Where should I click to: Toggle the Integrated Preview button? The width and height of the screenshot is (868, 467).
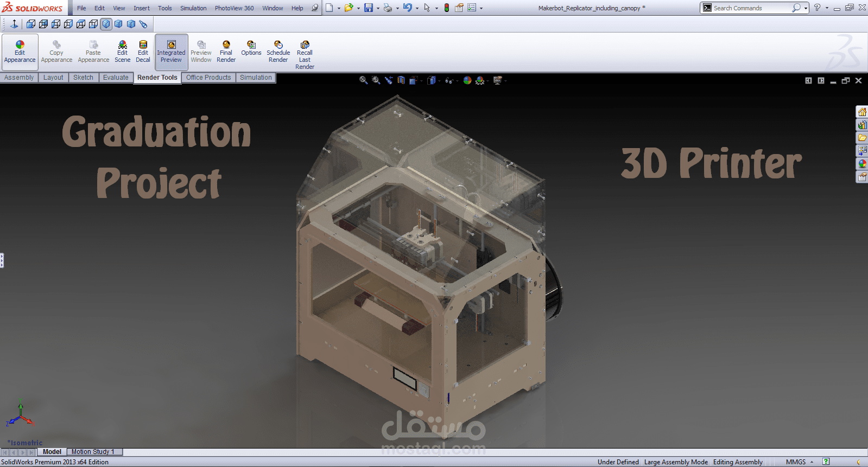click(x=171, y=52)
